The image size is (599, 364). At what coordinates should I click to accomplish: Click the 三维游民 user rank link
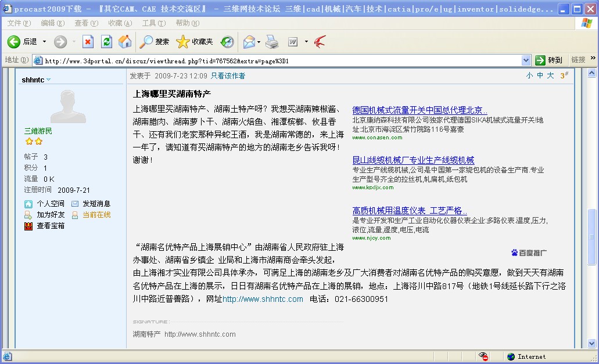[38, 131]
